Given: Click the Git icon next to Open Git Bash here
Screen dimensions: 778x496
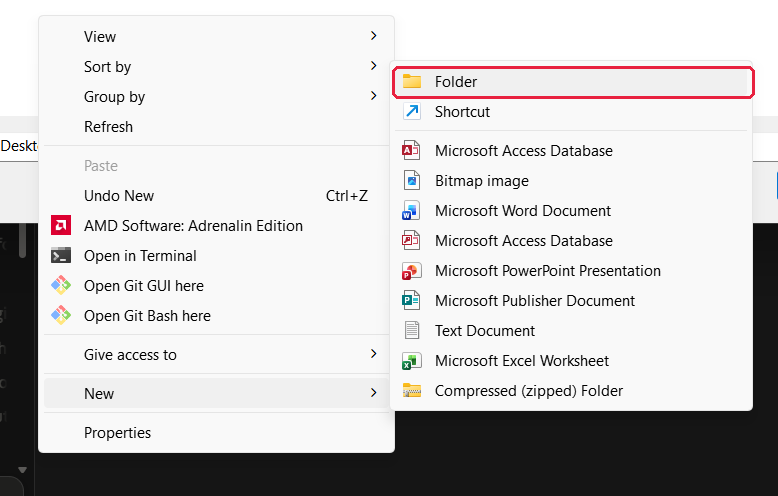Looking at the screenshot, I should tap(61, 315).
